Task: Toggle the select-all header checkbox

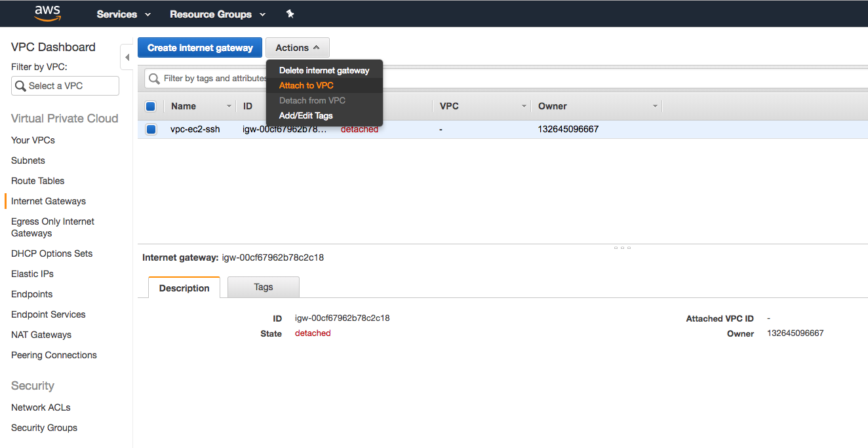Action: 151,106
